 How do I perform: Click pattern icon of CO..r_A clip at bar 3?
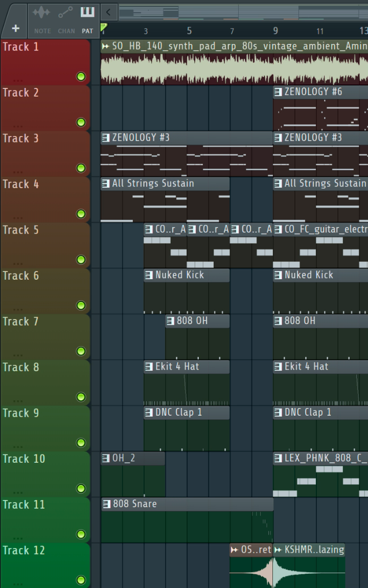click(149, 229)
